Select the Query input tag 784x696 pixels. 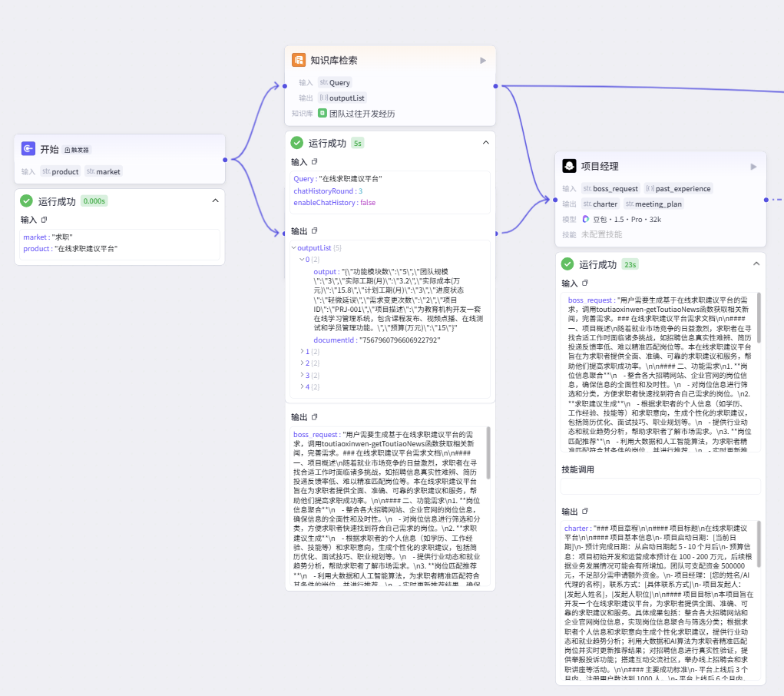tap(335, 82)
